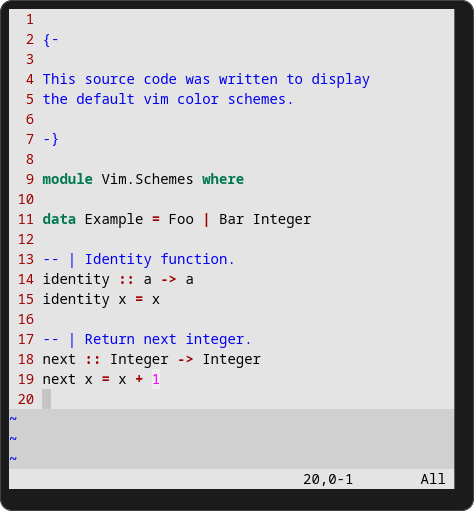Click the 'where' keyword on line 9

tap(223, 179)
